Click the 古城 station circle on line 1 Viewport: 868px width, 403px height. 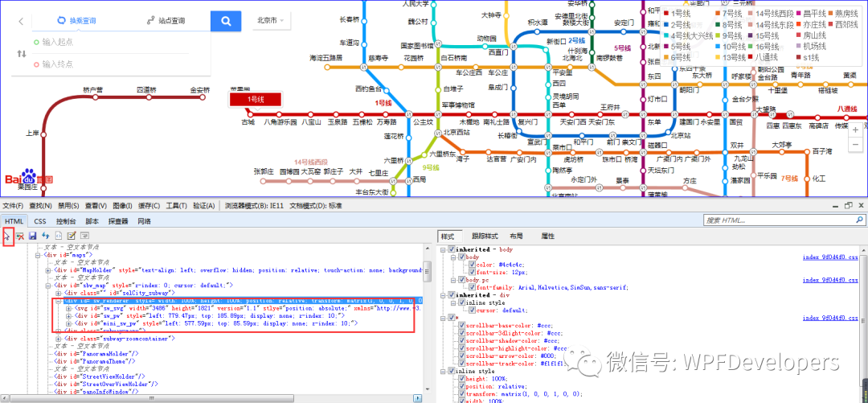pos(250,115)
